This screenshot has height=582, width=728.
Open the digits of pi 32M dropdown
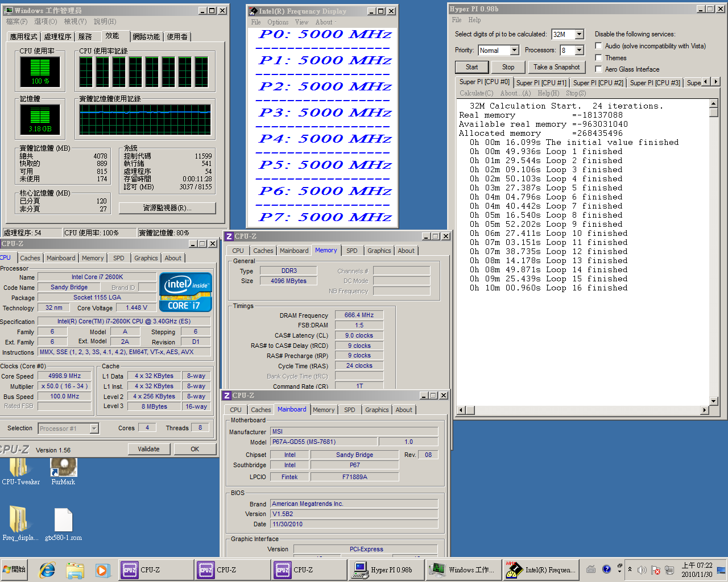(x=579, y=35)
